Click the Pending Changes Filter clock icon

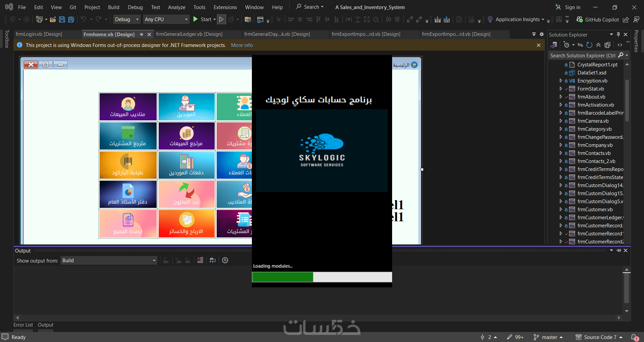[x=567, y=45]
